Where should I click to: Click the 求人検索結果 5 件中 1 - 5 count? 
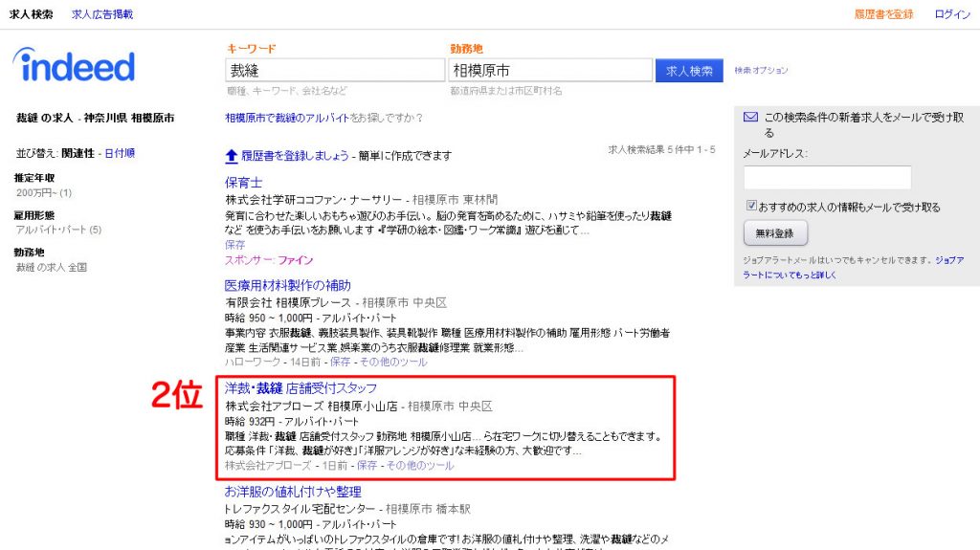662,150
